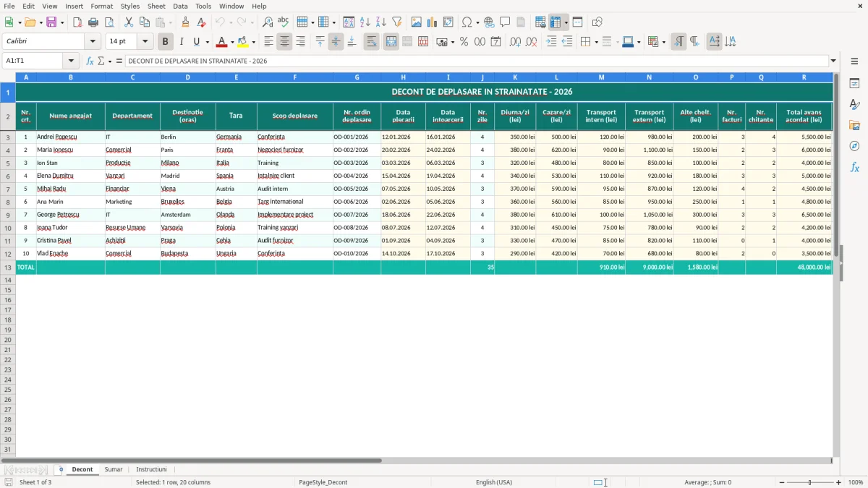Toggle Wrap Text
Viewport: 868px width, 488px height.
click(x=372, y=42)
